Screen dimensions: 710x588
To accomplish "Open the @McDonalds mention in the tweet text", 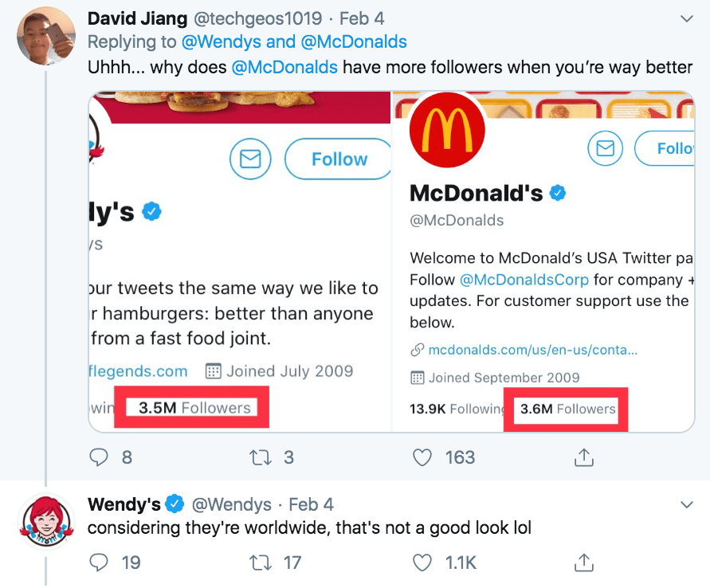I will (x=284, y=67).
